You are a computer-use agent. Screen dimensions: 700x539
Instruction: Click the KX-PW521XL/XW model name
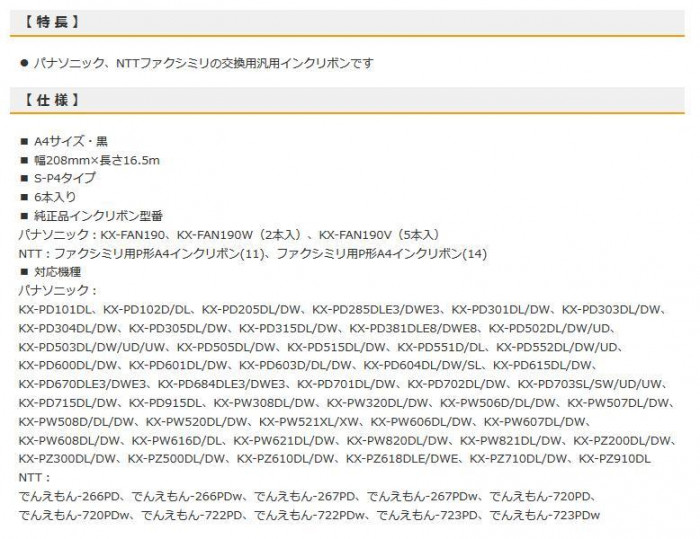[x=308, y=422]
